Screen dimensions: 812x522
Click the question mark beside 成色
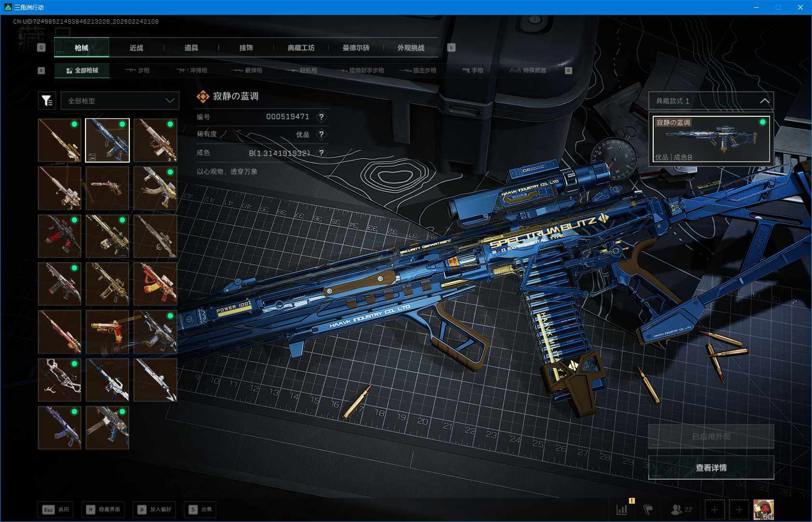pos(321,153)
